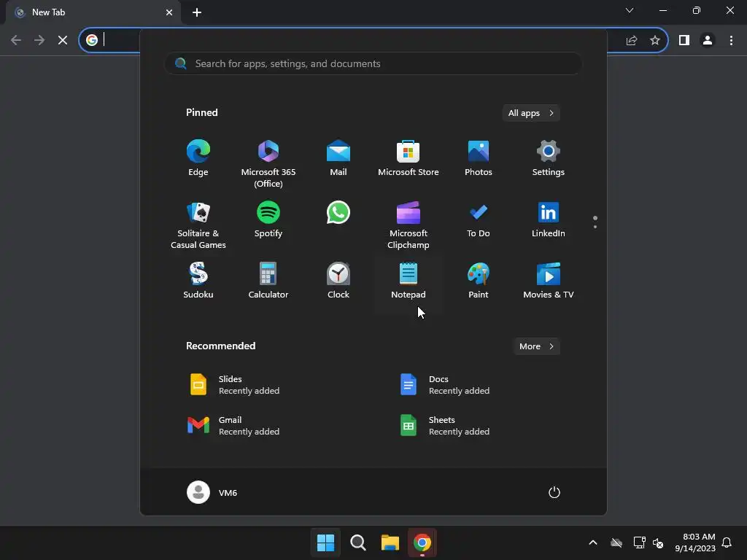747x560 pixels.
Task: Click the Start menu search field
Action: coord(373,64)
